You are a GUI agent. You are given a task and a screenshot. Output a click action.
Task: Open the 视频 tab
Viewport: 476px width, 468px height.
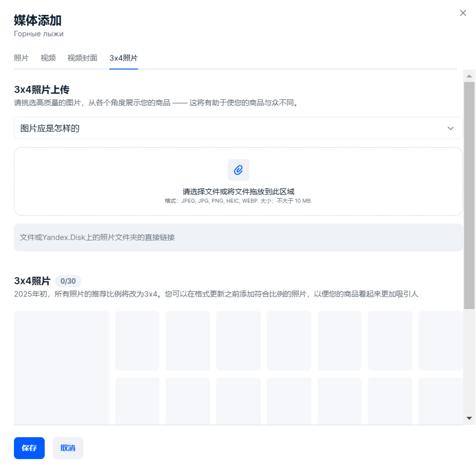tap(48, 58)
